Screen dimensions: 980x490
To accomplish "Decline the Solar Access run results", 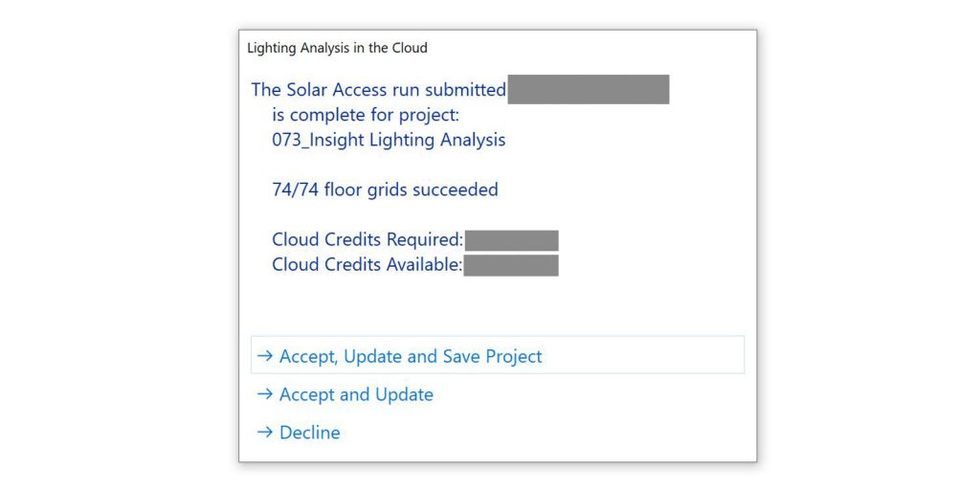I will point(309,433).
